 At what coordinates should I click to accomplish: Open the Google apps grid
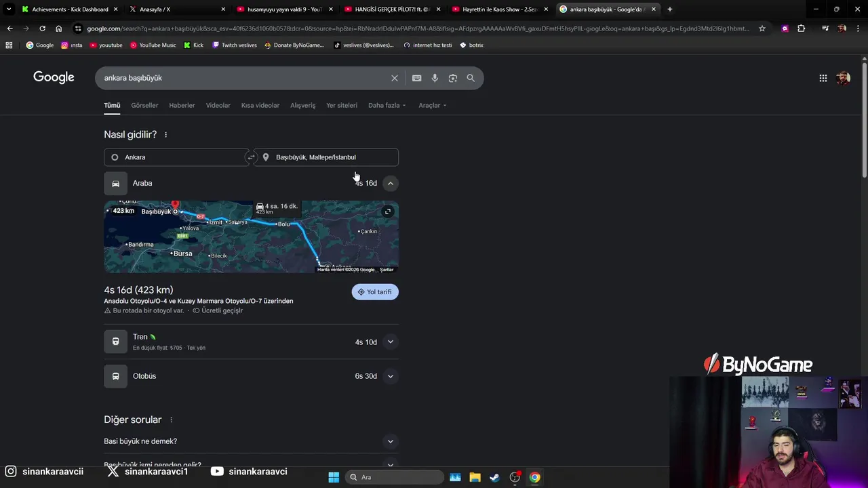[823, 78]
